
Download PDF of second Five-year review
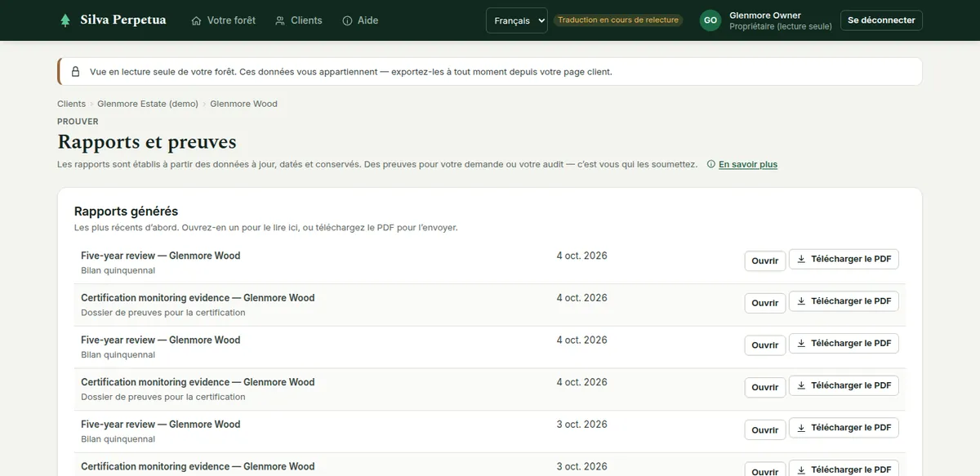844,344
